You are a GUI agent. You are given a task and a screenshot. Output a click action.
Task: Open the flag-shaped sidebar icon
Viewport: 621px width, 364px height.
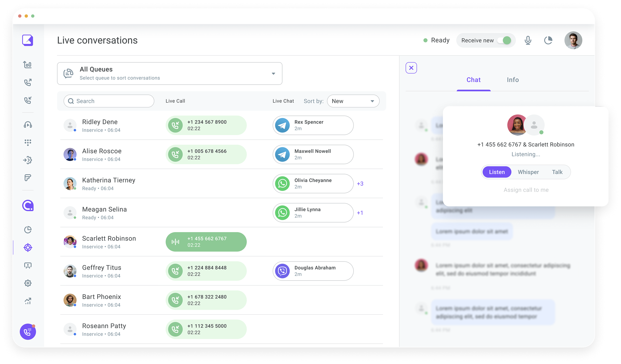pyautogui.click(x=28, y=178)
